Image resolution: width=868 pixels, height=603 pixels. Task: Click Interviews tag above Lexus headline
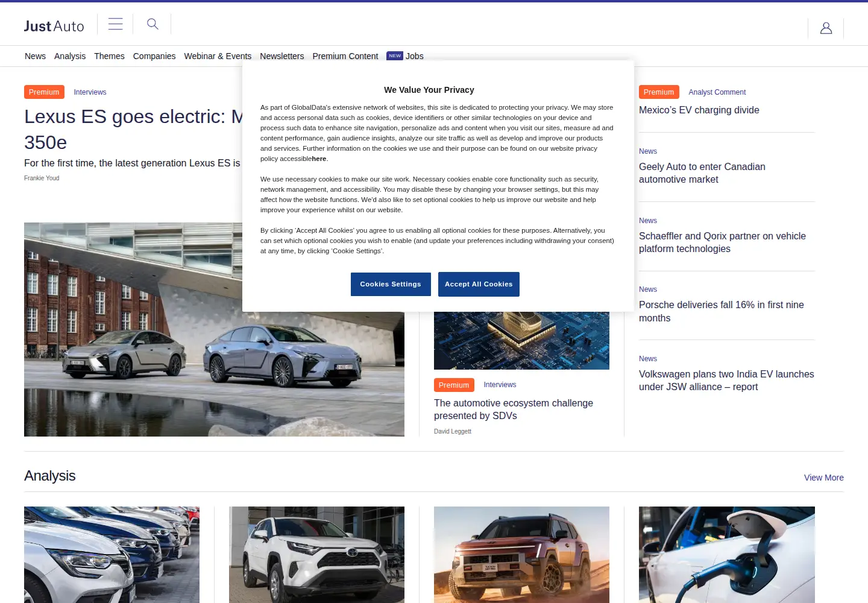pyautogui.click(x=90, y=92)
